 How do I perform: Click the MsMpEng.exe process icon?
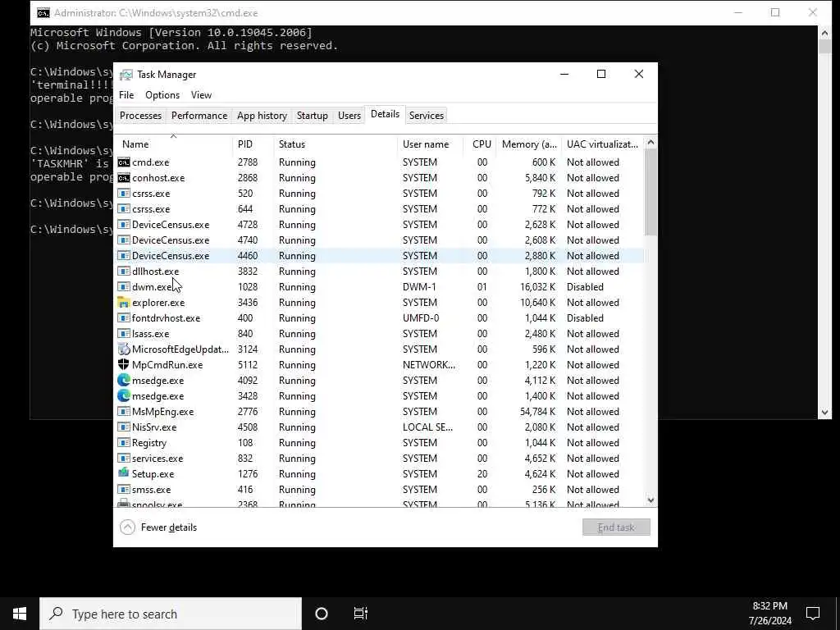[124, 412]
